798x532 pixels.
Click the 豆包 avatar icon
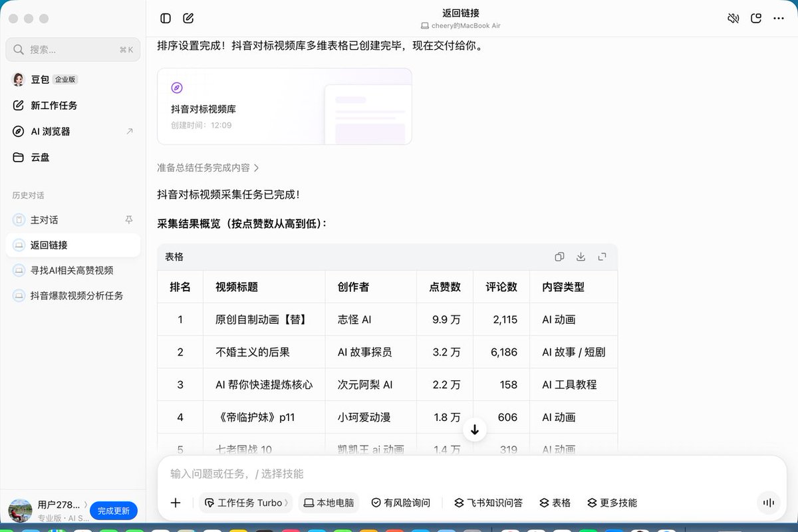(19, 79)
